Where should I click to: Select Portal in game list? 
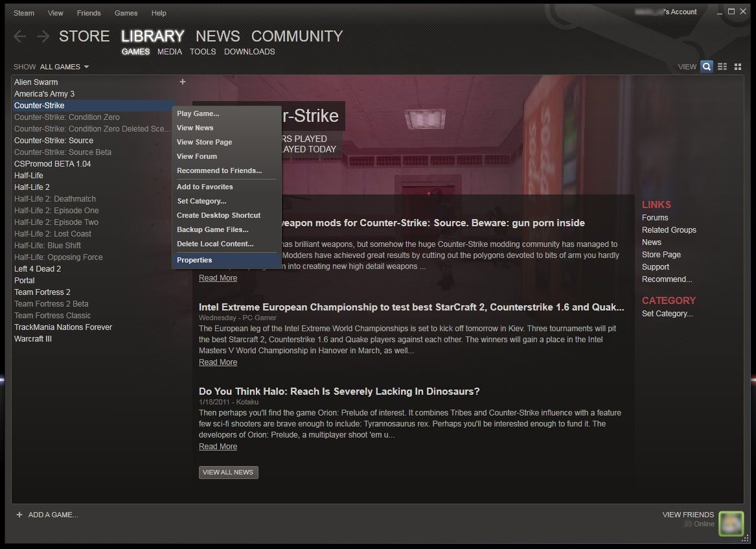click(24, 280)
